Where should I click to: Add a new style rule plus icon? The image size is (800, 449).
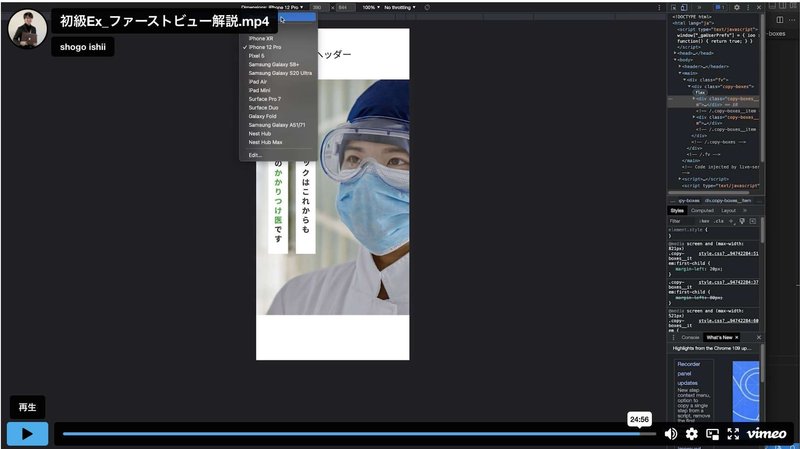[731, 221]
